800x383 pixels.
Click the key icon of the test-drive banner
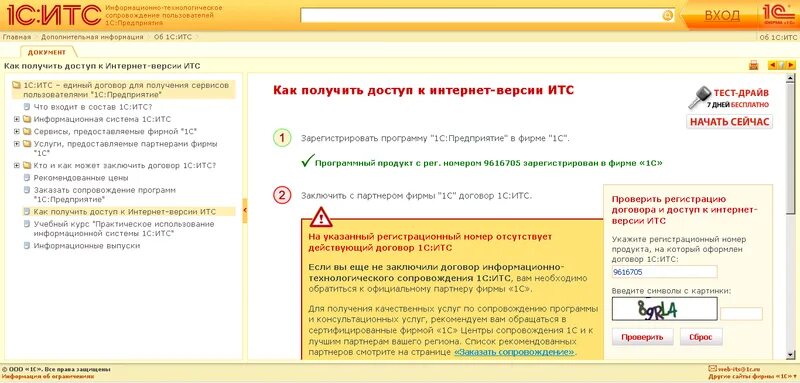click(698, 97)
